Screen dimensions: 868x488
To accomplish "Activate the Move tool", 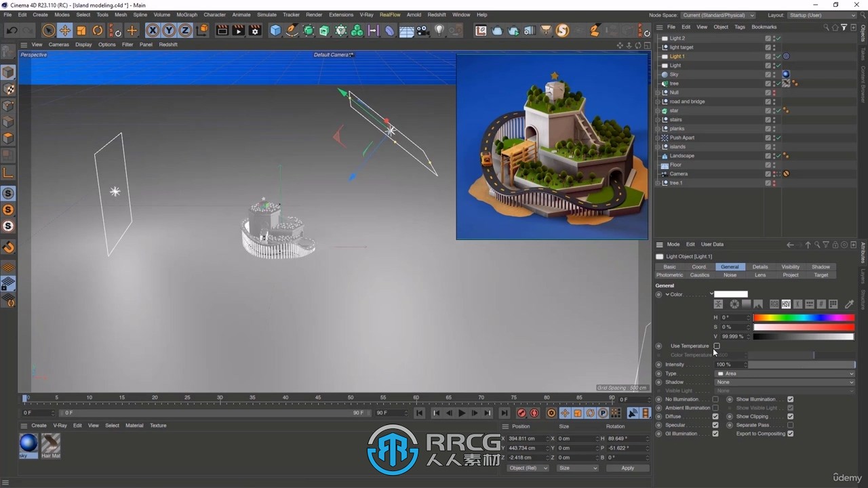I will tap(64, 30).
